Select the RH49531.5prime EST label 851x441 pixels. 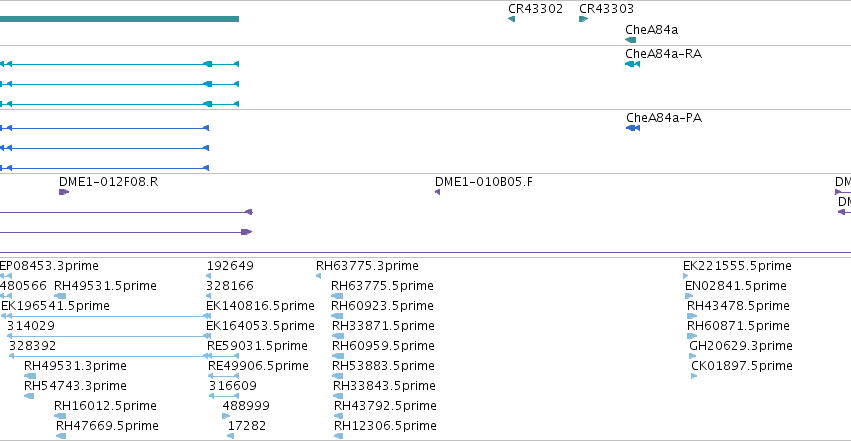(x=105, y=286)
